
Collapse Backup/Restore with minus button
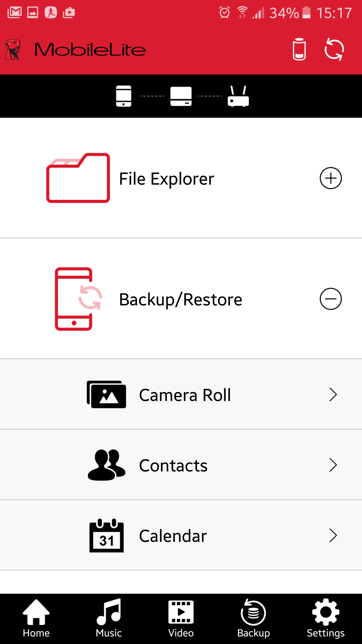click(331, 299)
